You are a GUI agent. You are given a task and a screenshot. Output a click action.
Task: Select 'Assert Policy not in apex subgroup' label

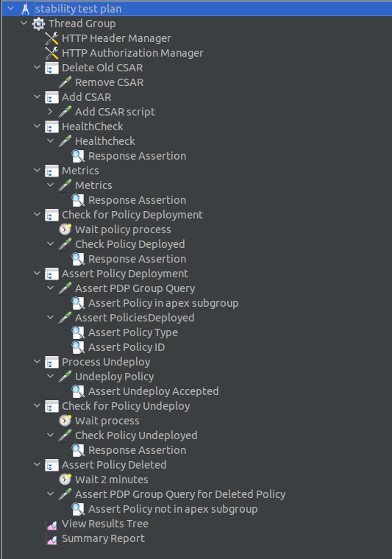click(x=173, y=509)
